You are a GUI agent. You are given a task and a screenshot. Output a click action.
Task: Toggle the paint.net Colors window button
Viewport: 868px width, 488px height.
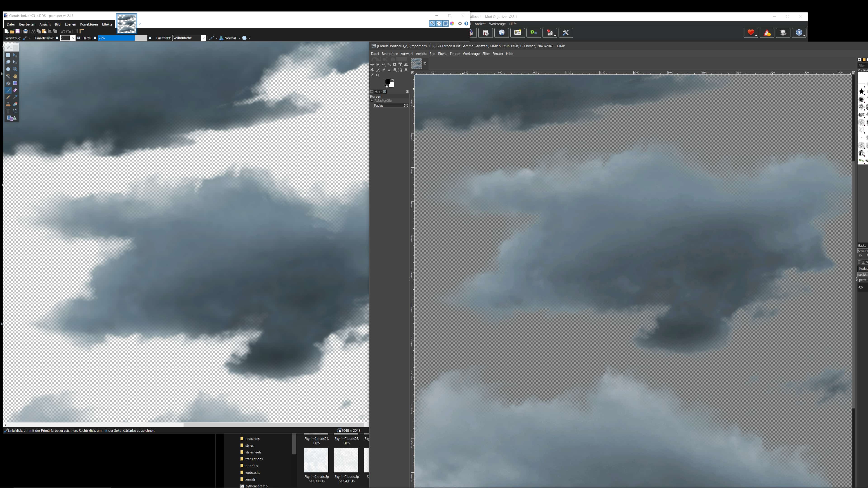pyautogui.click(x=452, y=23)
